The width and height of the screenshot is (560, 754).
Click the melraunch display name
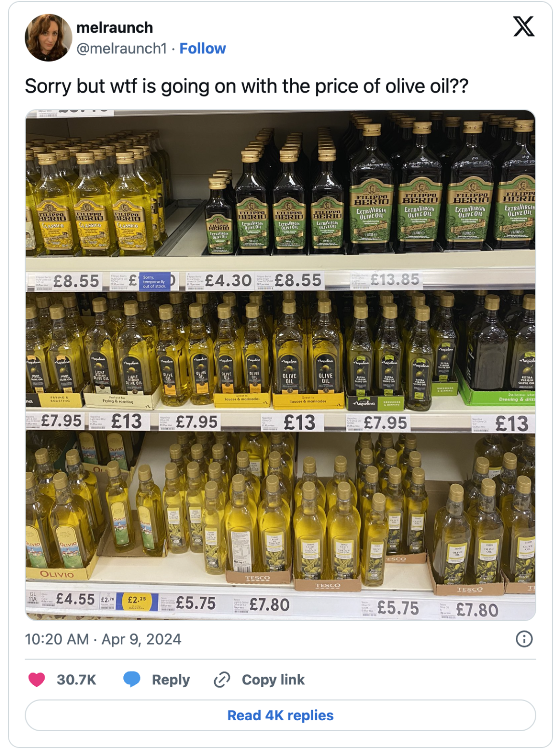[115, 28]
